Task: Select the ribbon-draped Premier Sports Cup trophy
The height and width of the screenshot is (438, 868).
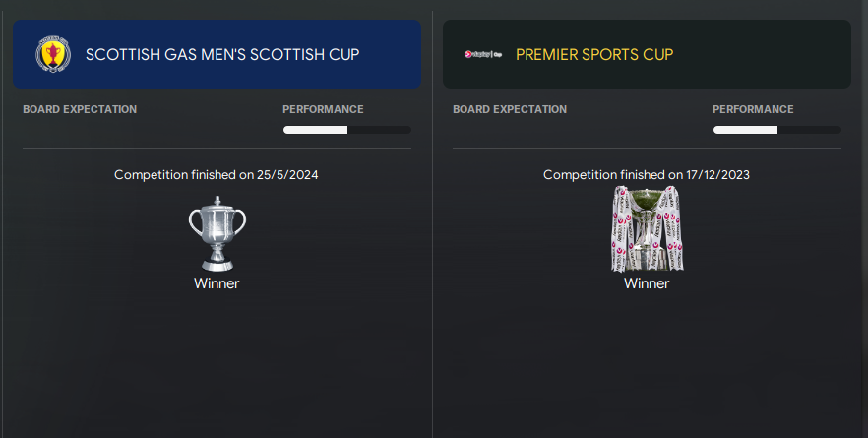Action: click(647, 228)
